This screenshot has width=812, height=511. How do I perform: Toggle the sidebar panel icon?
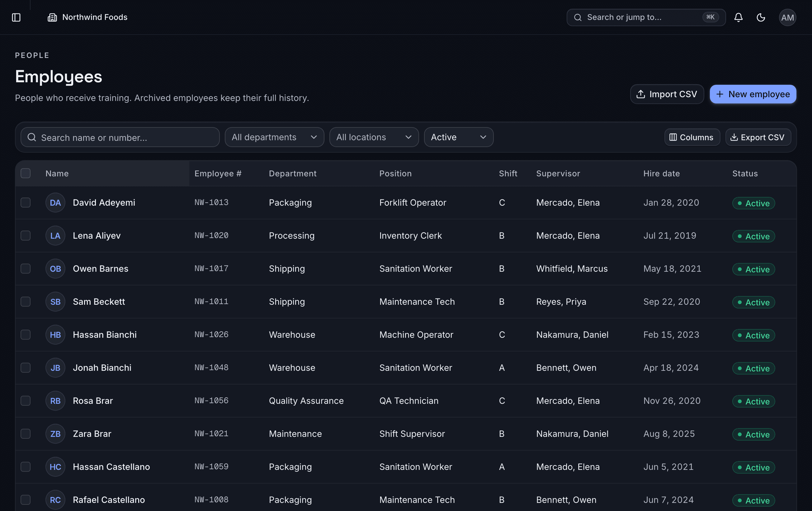(16, 17)
